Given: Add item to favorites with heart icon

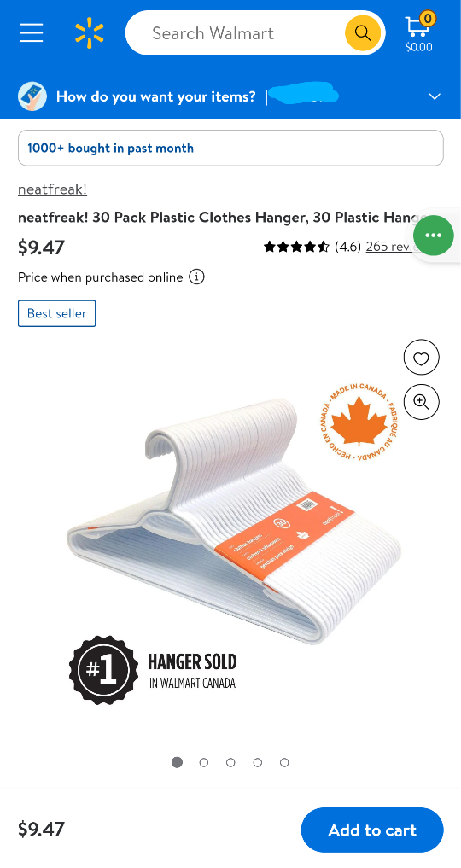Looking at the screenshot, I should 421,358.
